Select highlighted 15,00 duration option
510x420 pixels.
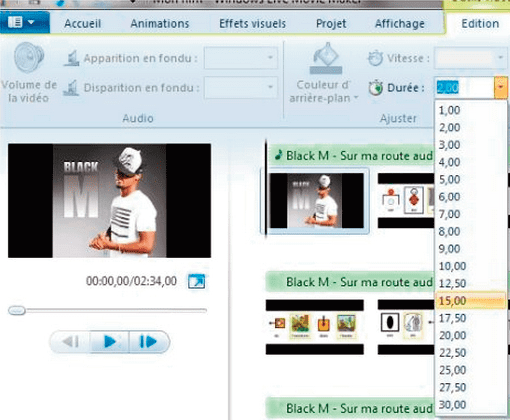(471, 301)
